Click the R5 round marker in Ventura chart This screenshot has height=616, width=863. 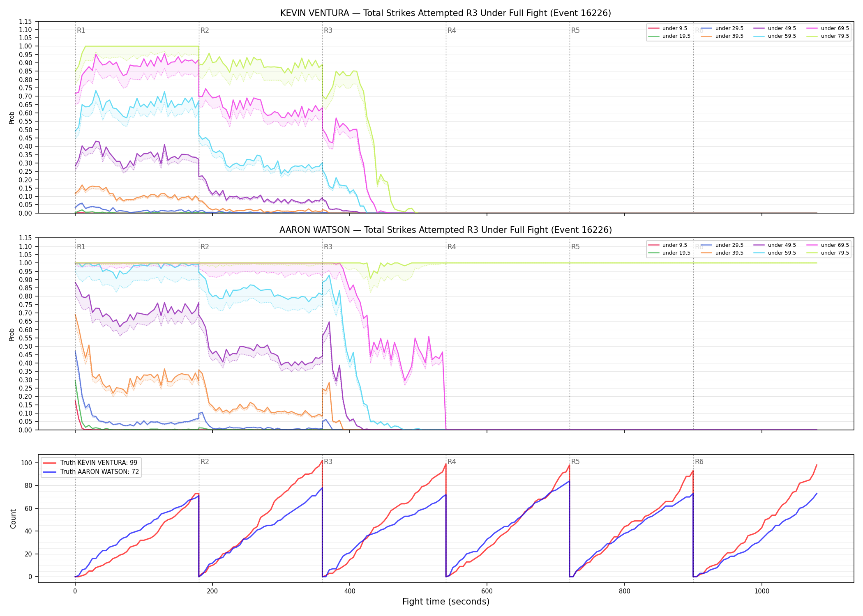tap(575, 30)
